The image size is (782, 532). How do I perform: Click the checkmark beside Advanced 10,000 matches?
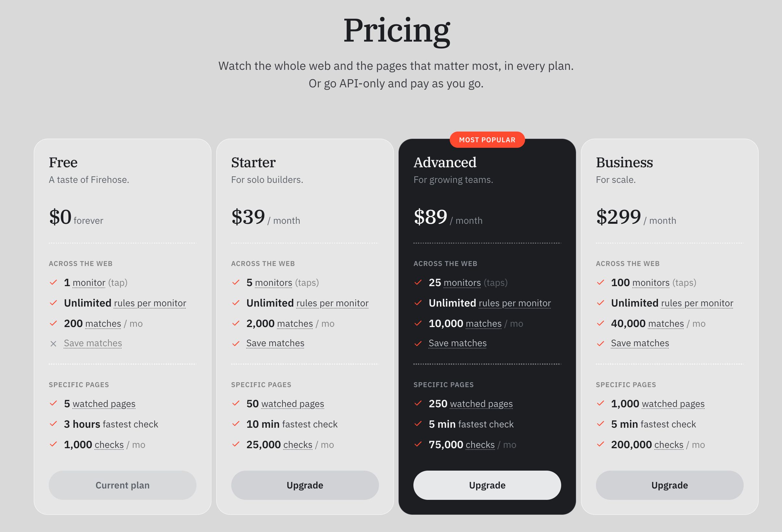coord(418,323)
